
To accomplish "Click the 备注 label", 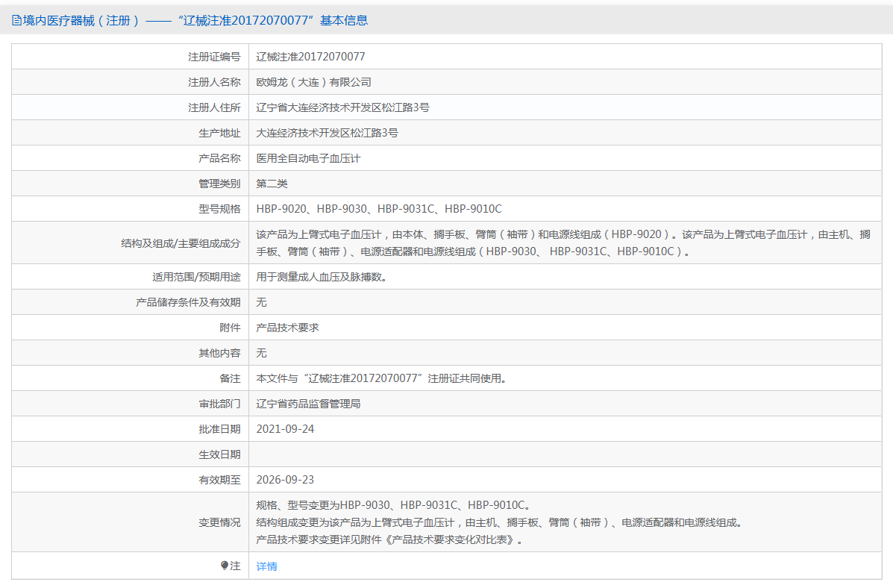I will (x=230, y=378).
